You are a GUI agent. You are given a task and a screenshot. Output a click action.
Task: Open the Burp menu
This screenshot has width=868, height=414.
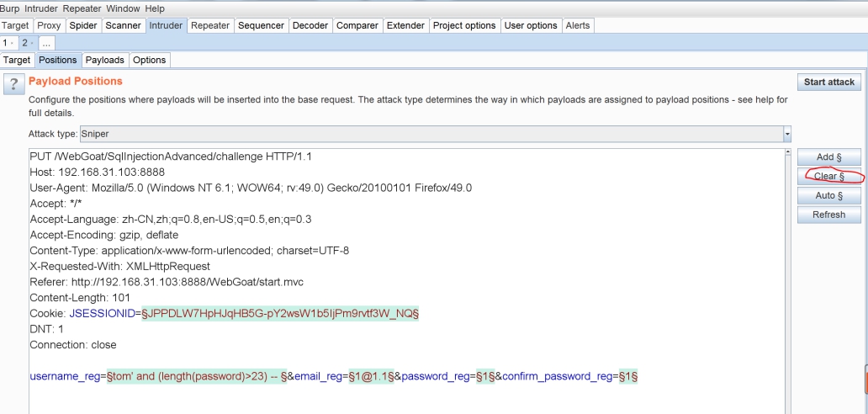pyautogui.click(x=10, y=9)
